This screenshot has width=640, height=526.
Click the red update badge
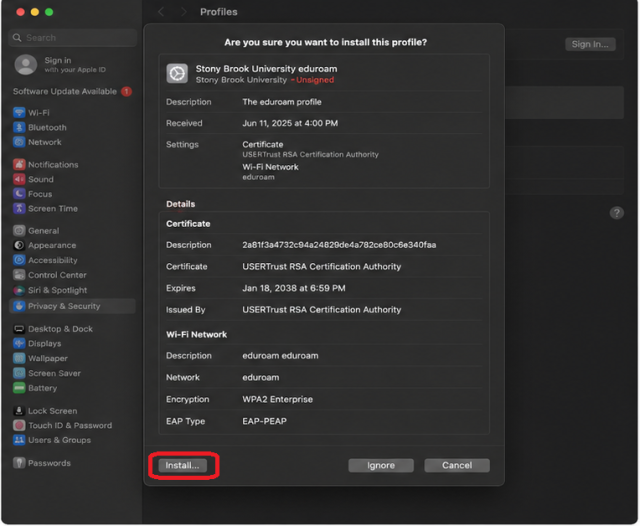[127, 91]
